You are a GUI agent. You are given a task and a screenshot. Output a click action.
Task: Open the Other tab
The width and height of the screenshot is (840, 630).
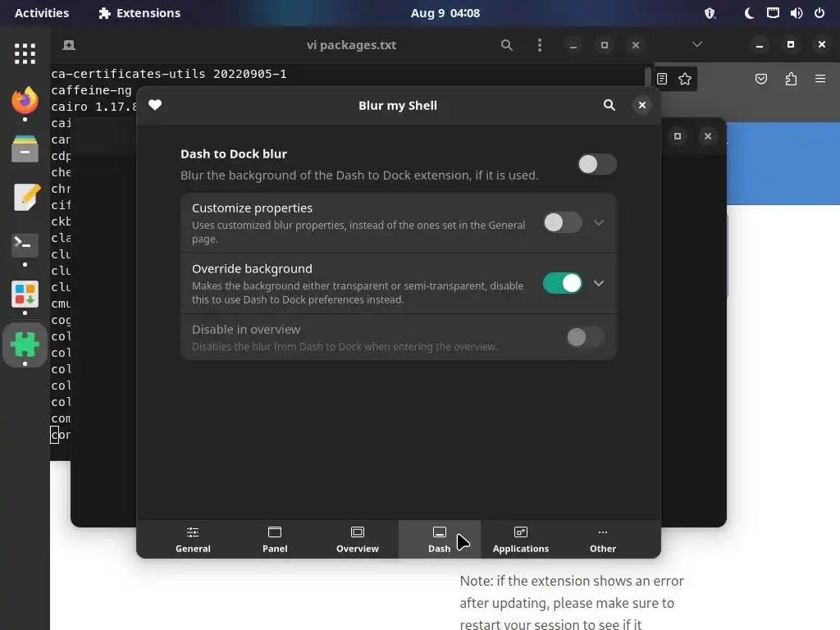click(603, 540)
